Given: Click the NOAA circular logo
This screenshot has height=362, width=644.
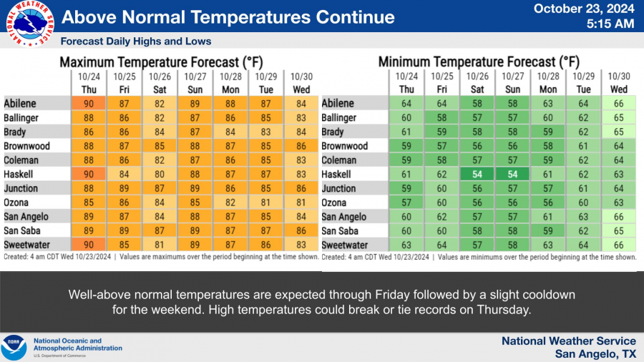Looking at the screenshot, I should pyautogui.click(x=14, y=348).
